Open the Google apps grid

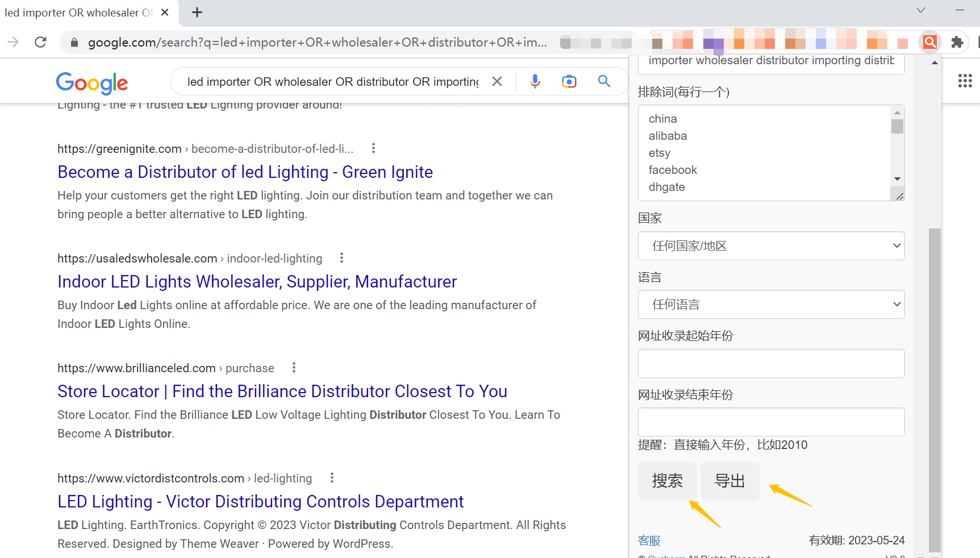965,81
